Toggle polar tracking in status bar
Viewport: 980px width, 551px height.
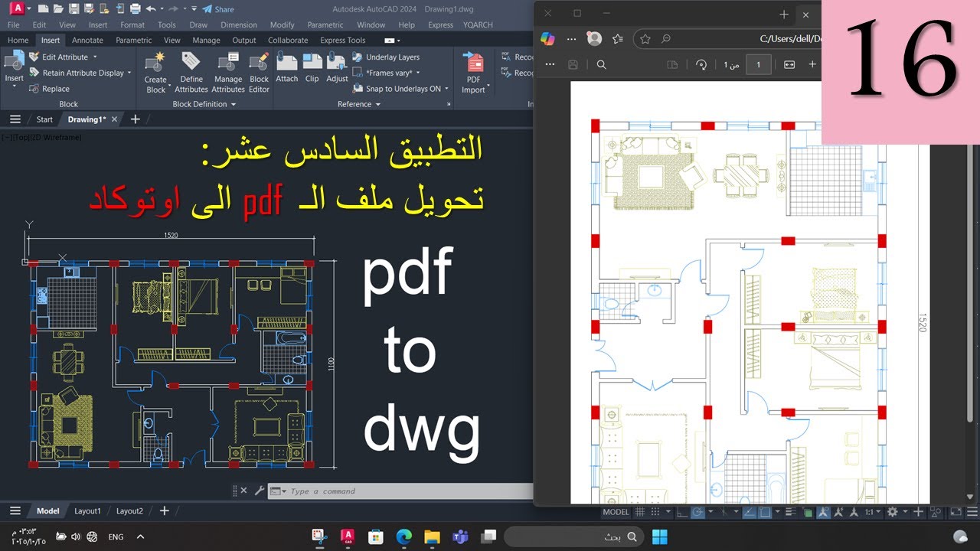697,513
